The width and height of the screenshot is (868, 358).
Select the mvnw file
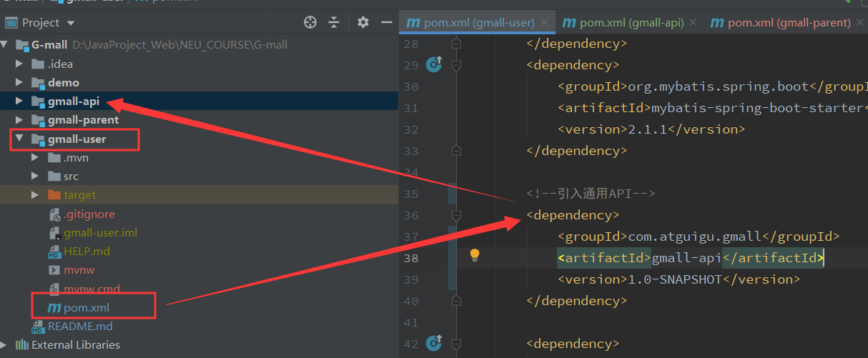(x=79, y=270)
